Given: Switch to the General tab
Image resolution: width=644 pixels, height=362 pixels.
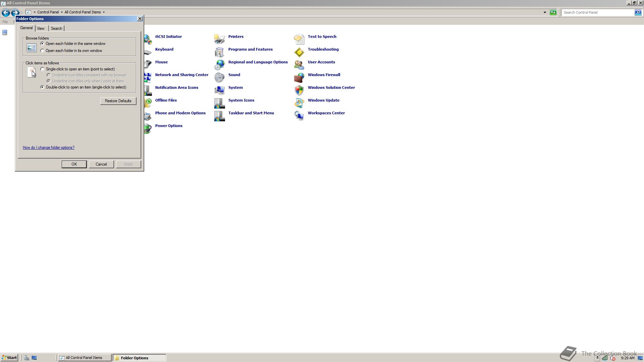Looking at the screenshot, I should [x=26, y=28].
